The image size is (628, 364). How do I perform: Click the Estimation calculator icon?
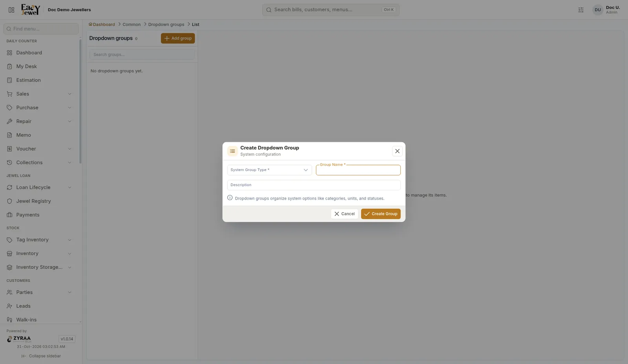[9, 80]
